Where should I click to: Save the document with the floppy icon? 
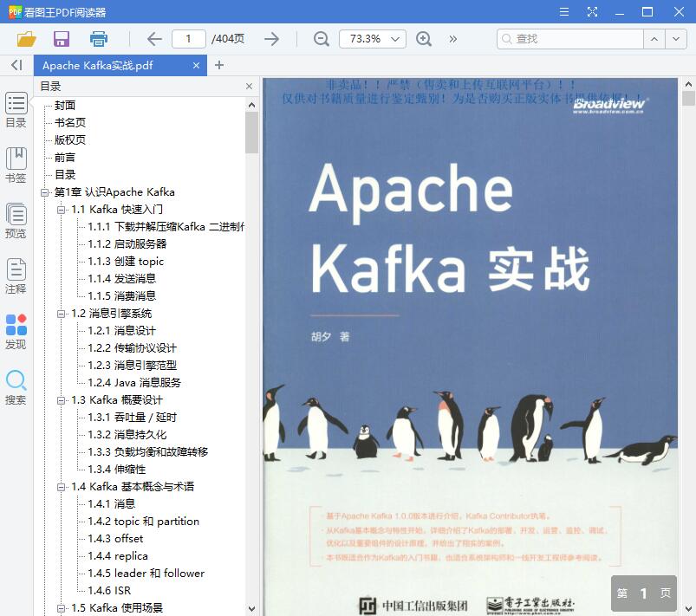(x=62, y=39)
